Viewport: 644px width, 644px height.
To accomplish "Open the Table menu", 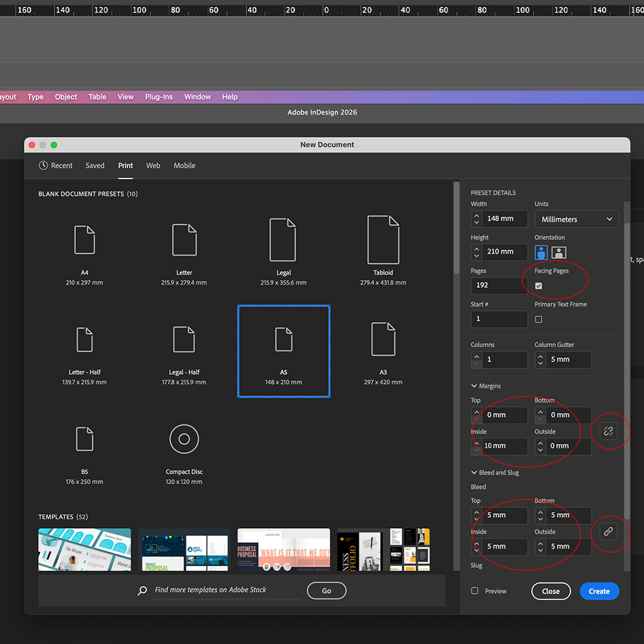I will point(97,97).
